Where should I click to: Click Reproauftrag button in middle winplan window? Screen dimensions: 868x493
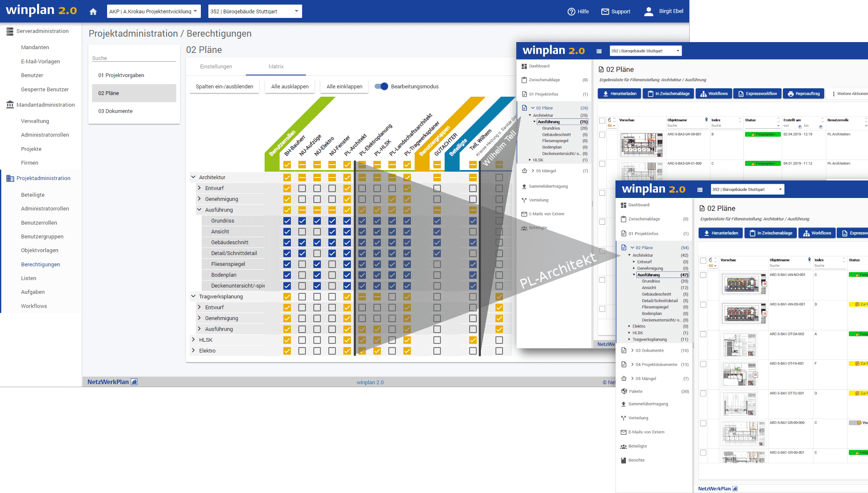coord(803,94)
